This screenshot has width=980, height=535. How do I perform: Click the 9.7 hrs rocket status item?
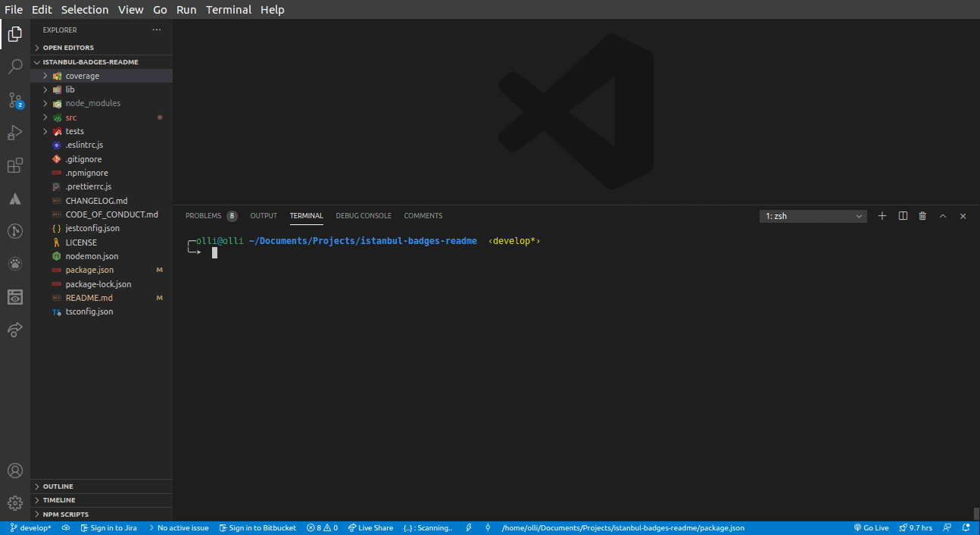point(916,528)
